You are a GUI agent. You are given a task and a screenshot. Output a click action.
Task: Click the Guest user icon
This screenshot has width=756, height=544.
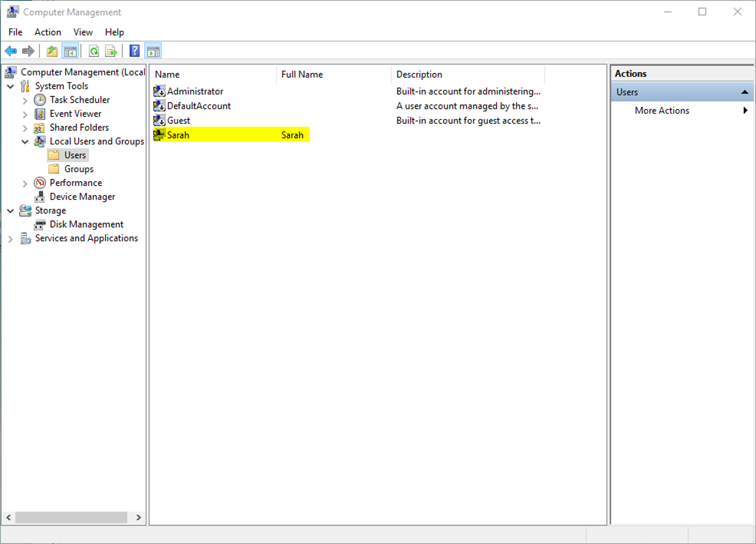(160, 120)
